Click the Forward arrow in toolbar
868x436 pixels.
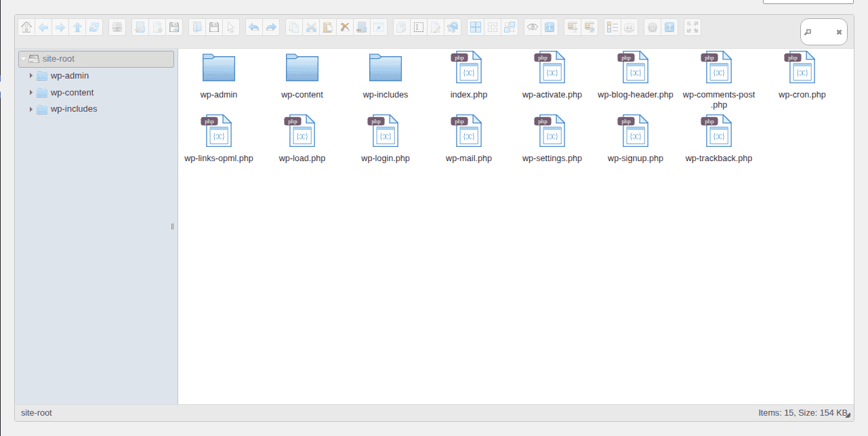click(x=60, y=28)
